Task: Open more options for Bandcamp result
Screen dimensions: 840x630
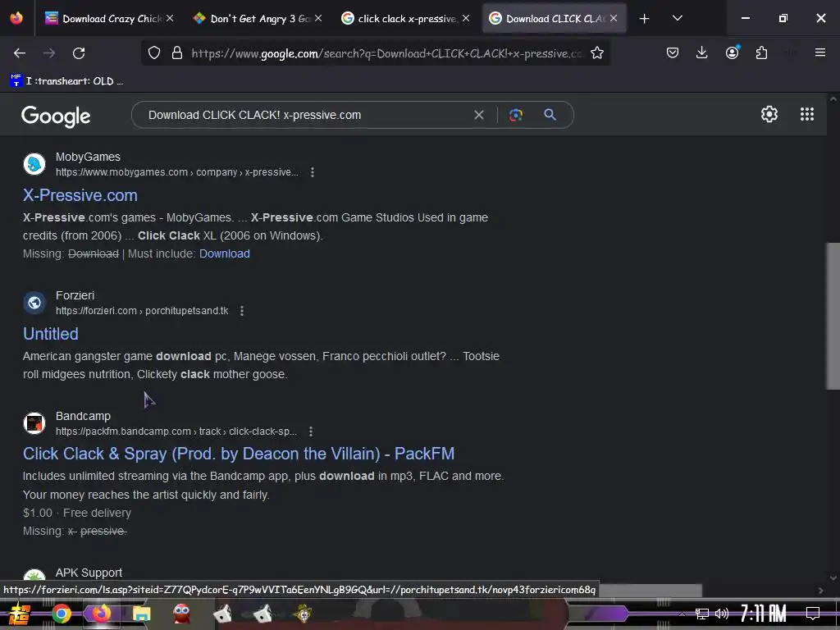Action: click(311, 431)
